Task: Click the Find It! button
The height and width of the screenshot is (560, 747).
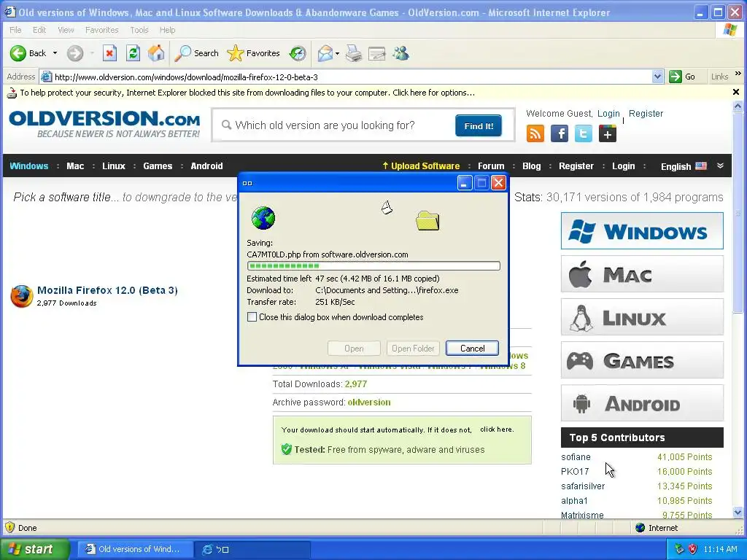Action: [x=479, y=125]
